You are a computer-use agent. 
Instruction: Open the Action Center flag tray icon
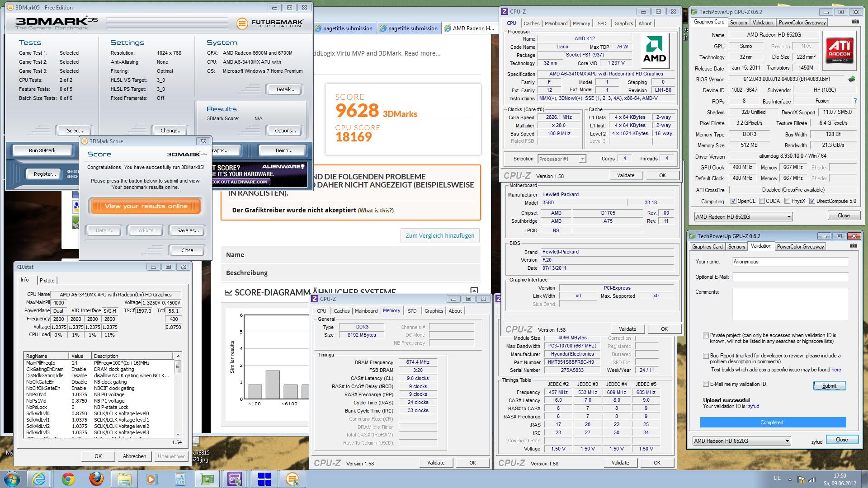(x=801, y=479)
